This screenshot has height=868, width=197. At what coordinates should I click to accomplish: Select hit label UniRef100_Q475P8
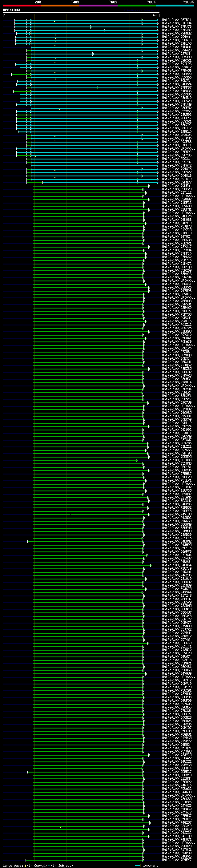[x=176, y=291]
